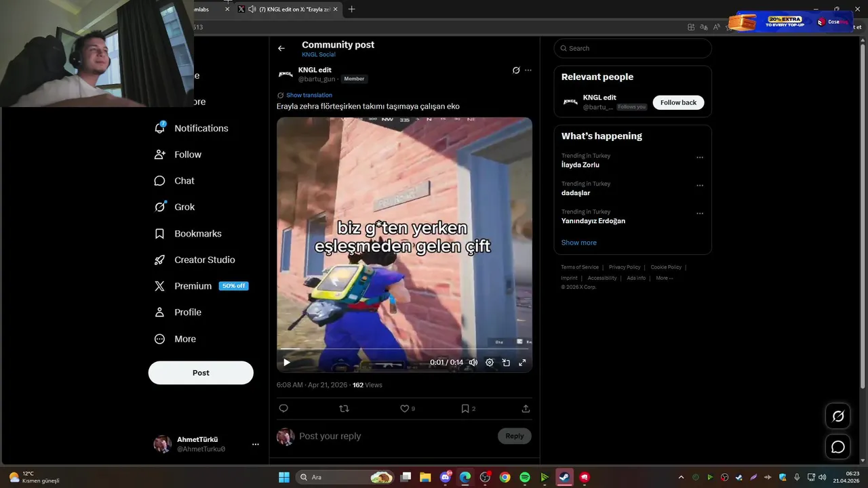Expand the footer More menu

(665, 278)
